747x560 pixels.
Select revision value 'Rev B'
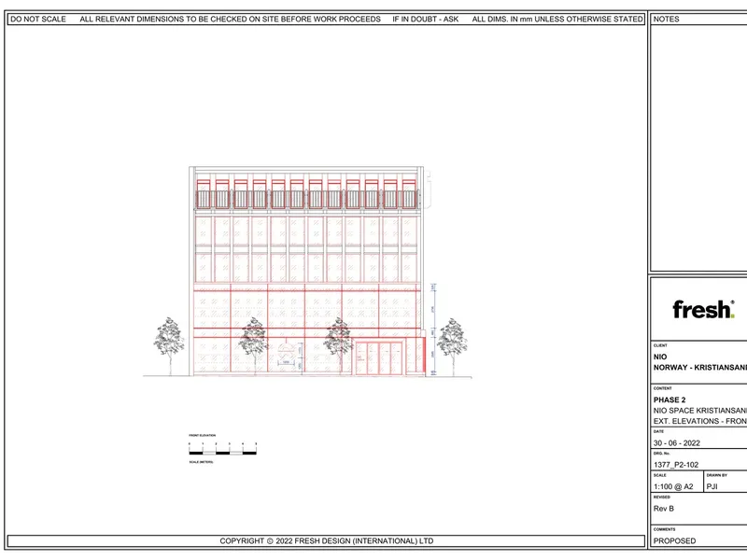(x=664, y=509)
